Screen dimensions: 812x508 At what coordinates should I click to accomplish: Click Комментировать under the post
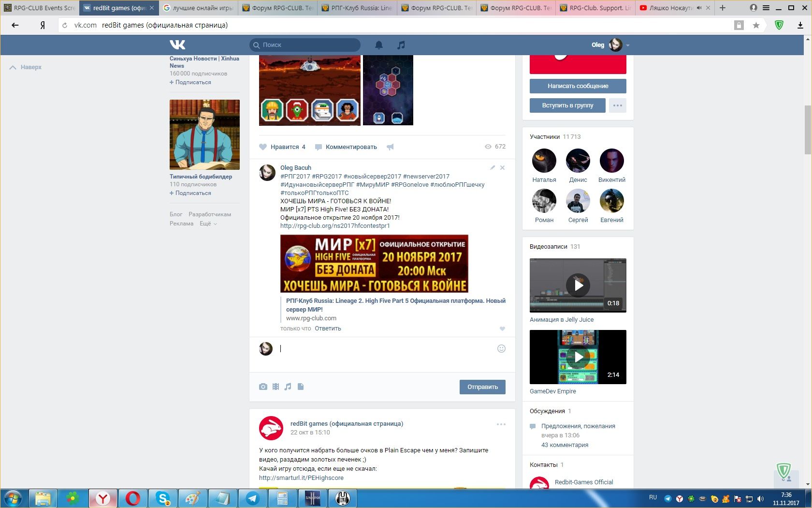click(346, 147)
